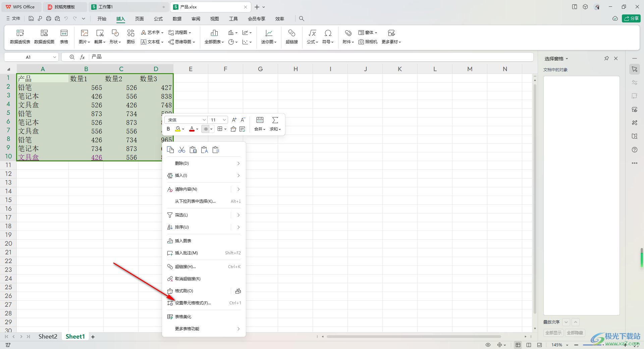
Task: Insert a Hyperlink (超链接) from the ribbon
Action: coord(292,37)
